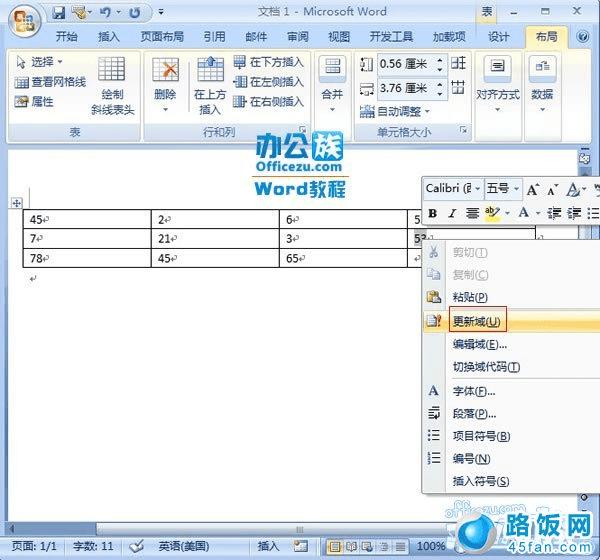Image resolution: width=600 pixels, height=560 pixels.
Task: Choose 粘贴(P) from context menu
Action: coord(511,297)
